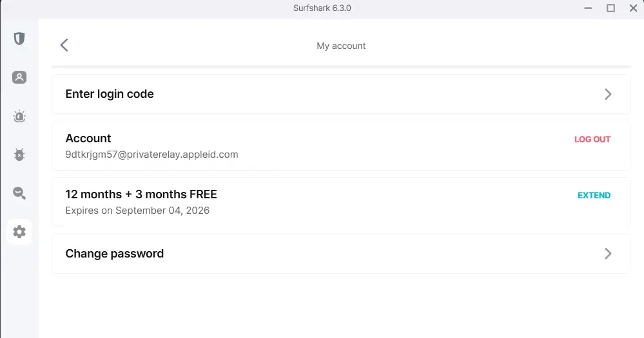Click the 12 months + 3 months FREE title

point(141,194)
